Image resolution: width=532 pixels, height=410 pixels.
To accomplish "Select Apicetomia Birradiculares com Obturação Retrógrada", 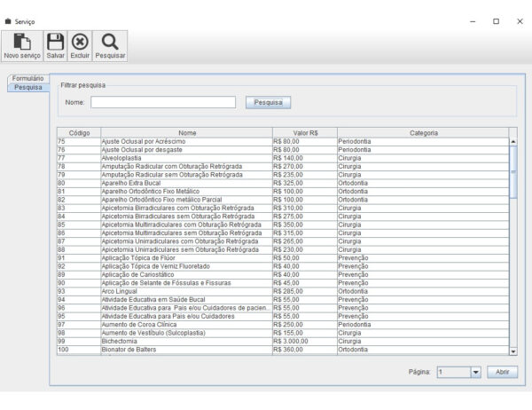I will (x=283, y=209).
